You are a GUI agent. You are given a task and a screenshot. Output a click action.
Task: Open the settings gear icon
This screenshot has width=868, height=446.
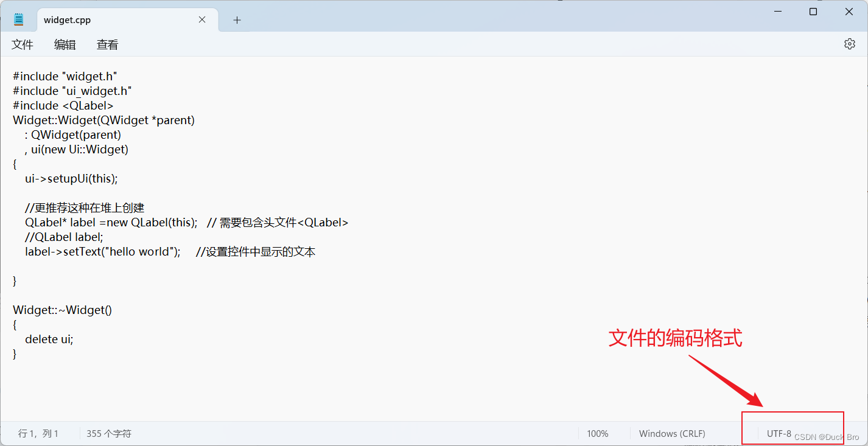850,44
